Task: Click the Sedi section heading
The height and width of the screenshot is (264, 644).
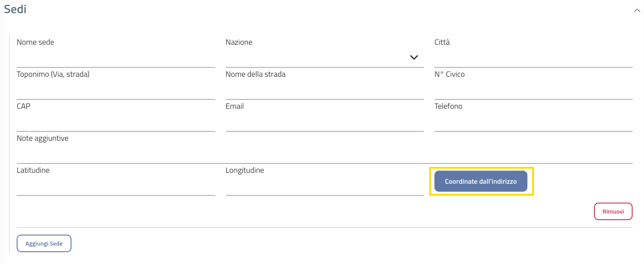Action: [15, 9]
